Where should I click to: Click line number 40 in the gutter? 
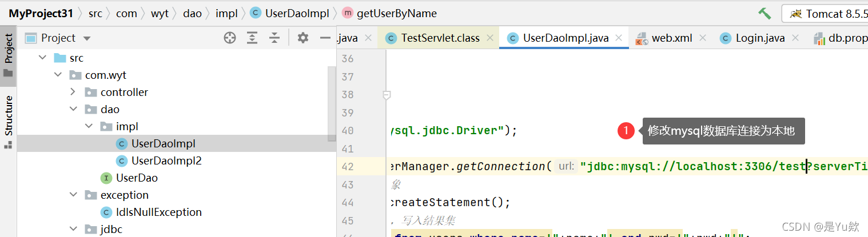pos(348,130)
